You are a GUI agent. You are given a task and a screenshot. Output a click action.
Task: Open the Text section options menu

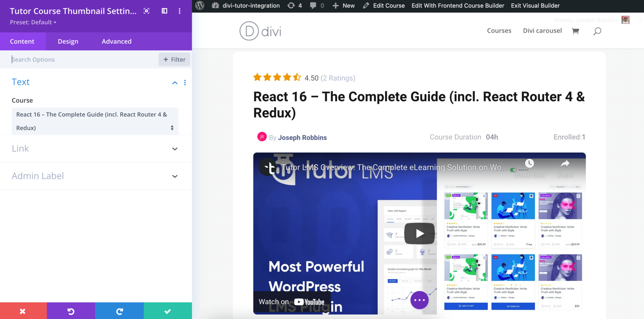coord(185,83)
